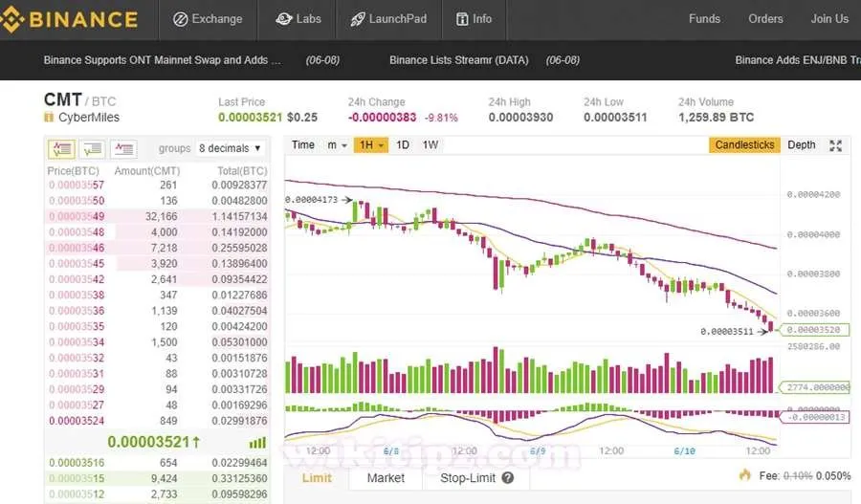Image resolution: width=861 pixels, height=504 pixels.
Task: Open the Orders menu
Action: pyautogui.click(x=765, y=19)
